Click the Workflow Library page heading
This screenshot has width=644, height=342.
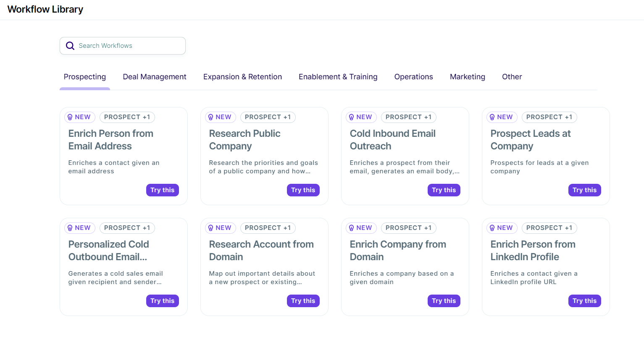45,9
